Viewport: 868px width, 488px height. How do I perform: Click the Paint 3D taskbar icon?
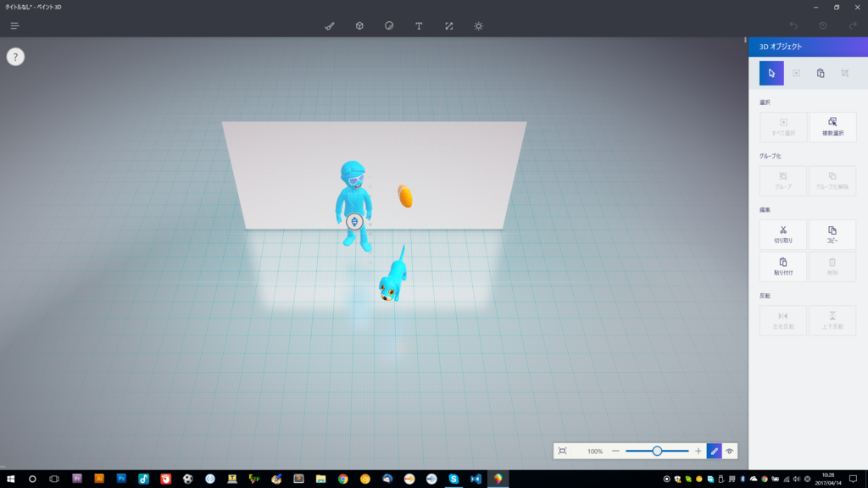(498, 479)
